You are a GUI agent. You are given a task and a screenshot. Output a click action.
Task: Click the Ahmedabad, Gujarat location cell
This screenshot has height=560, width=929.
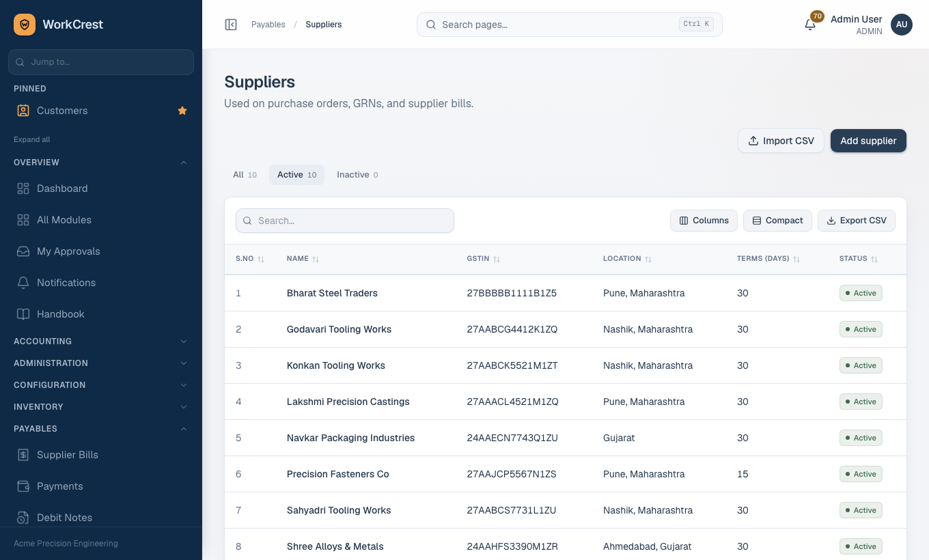click(648, 546)
